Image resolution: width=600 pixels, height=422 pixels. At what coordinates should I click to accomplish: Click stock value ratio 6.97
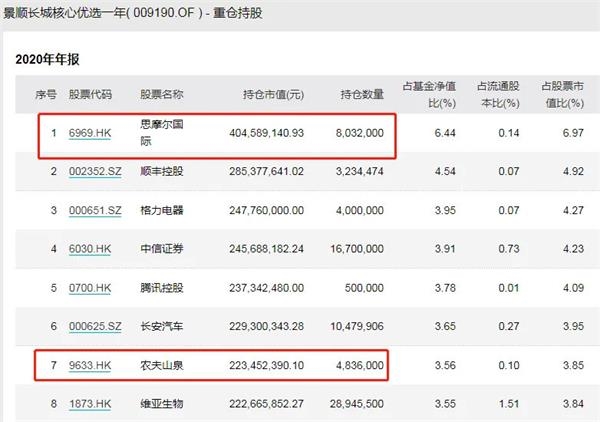coord(573,133)
